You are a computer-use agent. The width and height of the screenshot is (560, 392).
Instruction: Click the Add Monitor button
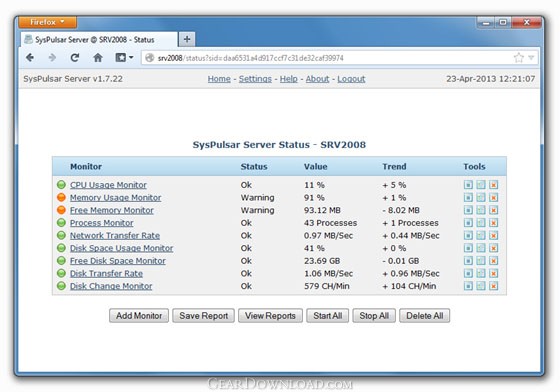[x=139, y=316]
